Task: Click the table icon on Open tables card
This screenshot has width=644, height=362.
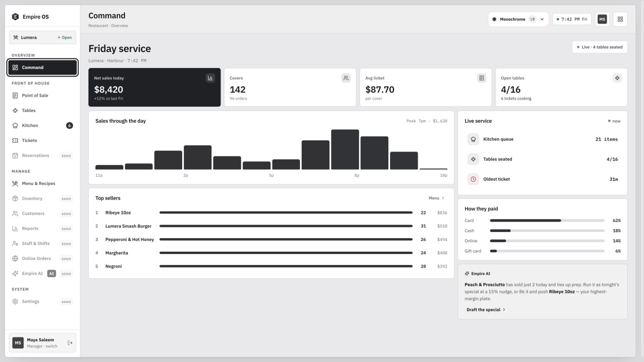Action: tap(617, 78)
